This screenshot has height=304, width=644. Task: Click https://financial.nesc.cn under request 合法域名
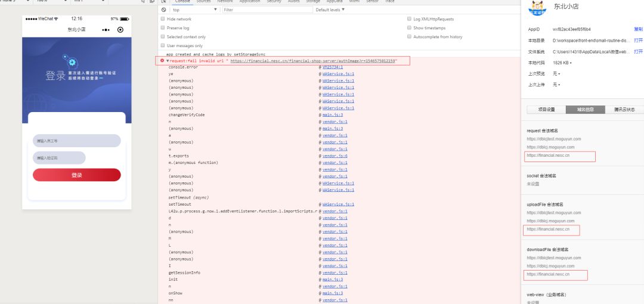point(548,156)
